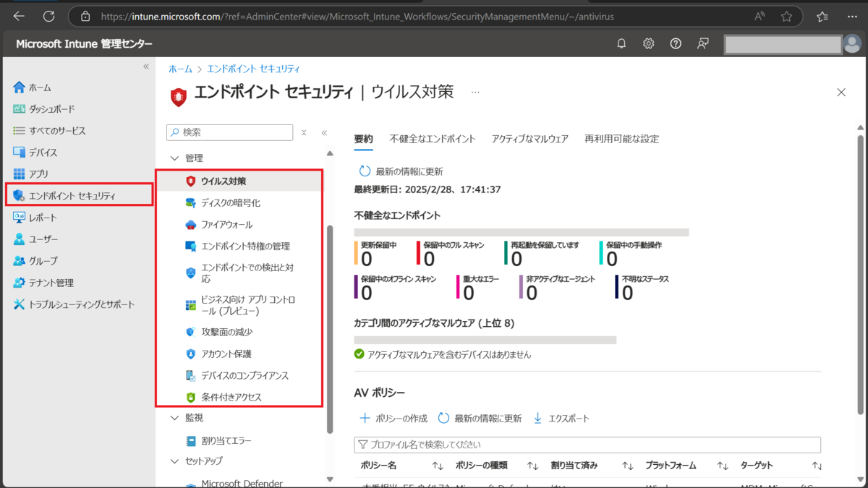Switch to 不健全なエンドポイント tab
868x488 pixels.
point(433,139)
